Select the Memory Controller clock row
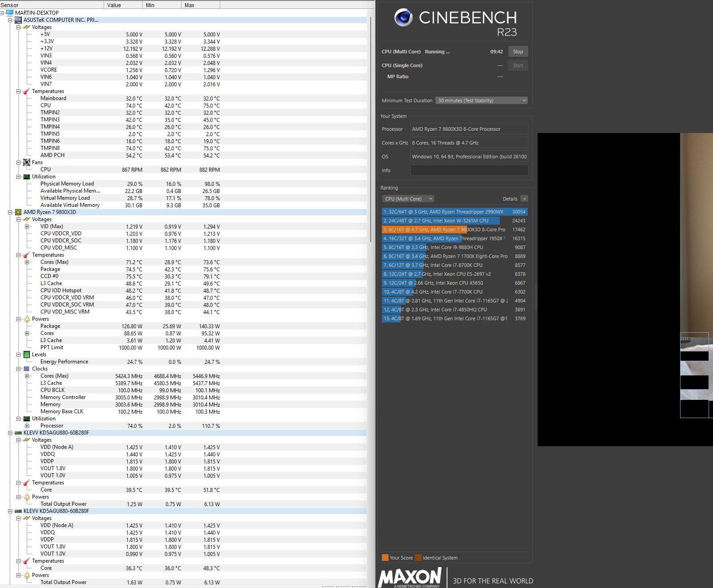 pyautogui.click(x=183, y=397)
